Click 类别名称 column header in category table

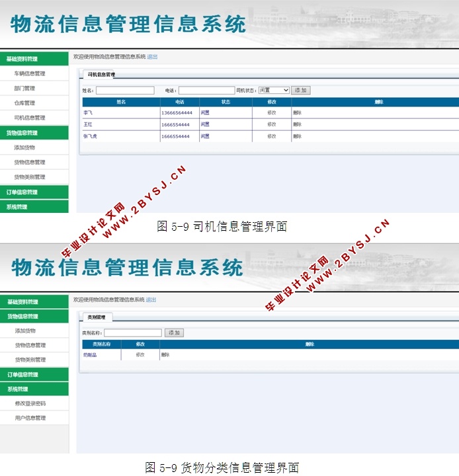pyautogui.click(x=101, y=344)
